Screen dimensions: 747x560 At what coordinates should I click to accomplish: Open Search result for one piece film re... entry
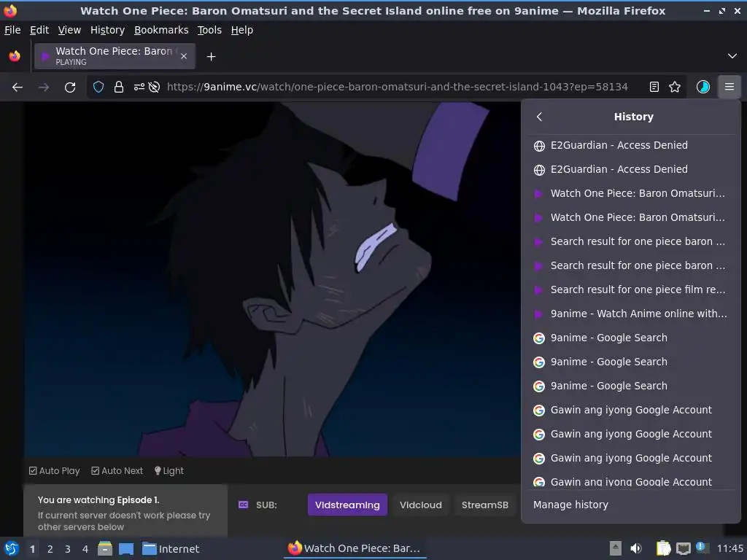coord(631,289)
